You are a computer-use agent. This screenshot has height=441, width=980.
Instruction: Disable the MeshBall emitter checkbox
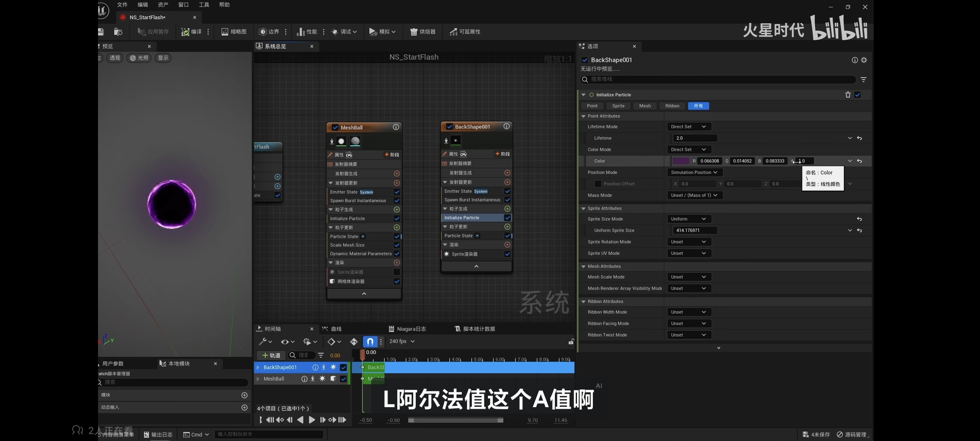pos(335,127)
